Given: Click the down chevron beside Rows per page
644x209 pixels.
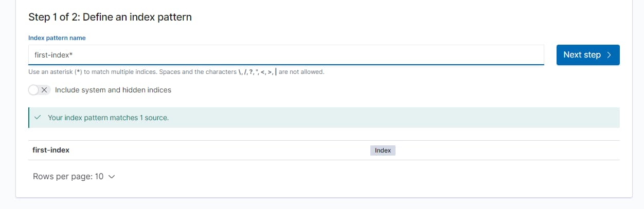Looking at the screenshot, I should click(112, 177).
